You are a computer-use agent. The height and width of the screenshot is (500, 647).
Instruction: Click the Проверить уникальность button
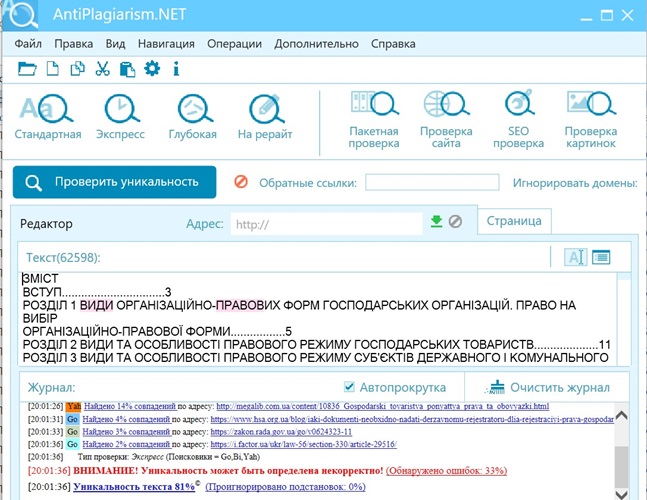tap(114, 182)
